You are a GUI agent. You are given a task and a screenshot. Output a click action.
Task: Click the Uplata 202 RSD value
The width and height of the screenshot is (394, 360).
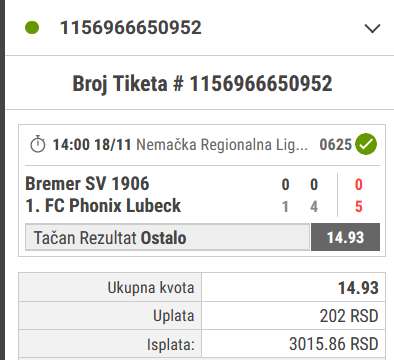tap(349, 316)
